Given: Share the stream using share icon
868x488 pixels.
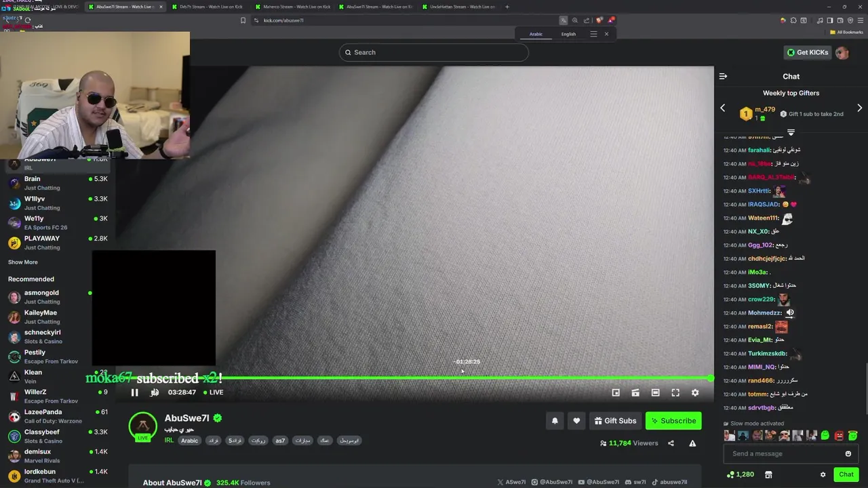Looking at the screenshot, I should pyautogui.click(x=671, y=443).
